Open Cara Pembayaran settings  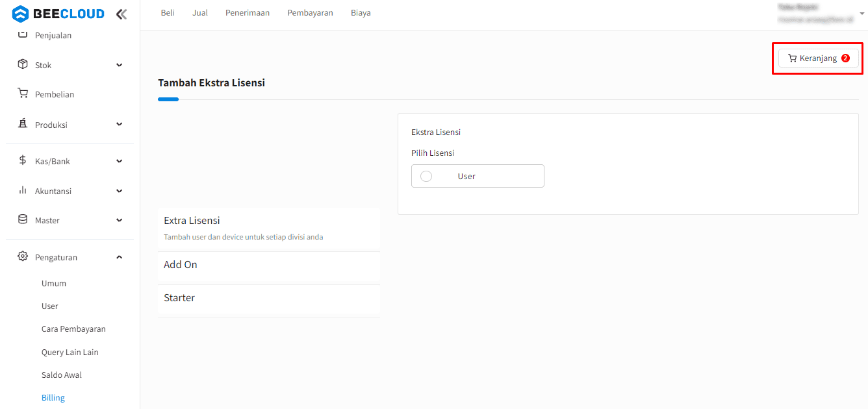pos(73,329)
